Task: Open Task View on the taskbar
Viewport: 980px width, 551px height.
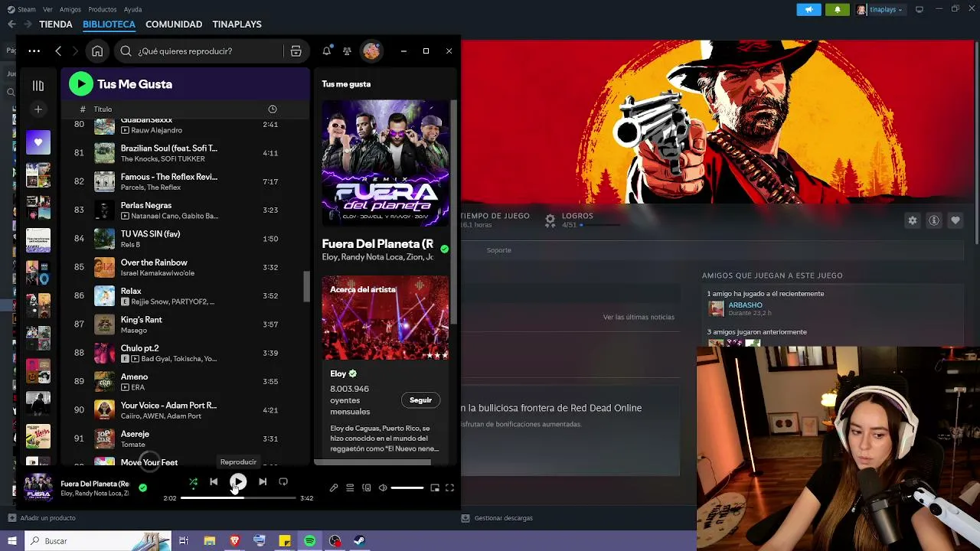Action: [184, 541]
